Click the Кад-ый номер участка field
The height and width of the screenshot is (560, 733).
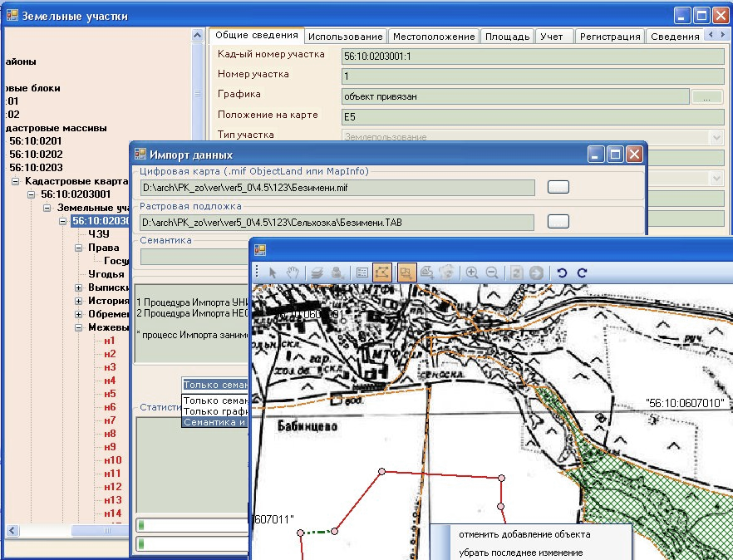coord(534,56)
